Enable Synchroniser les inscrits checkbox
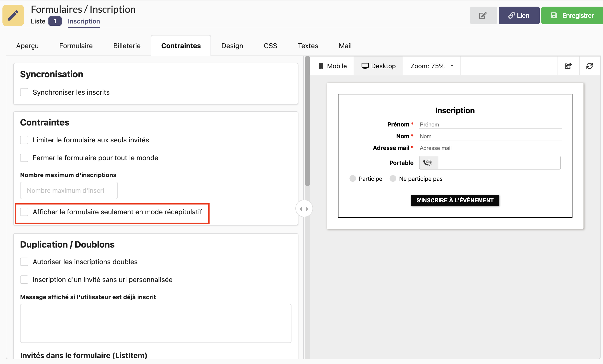Viewport: 603px width, 364px height. tap(24, 92)
